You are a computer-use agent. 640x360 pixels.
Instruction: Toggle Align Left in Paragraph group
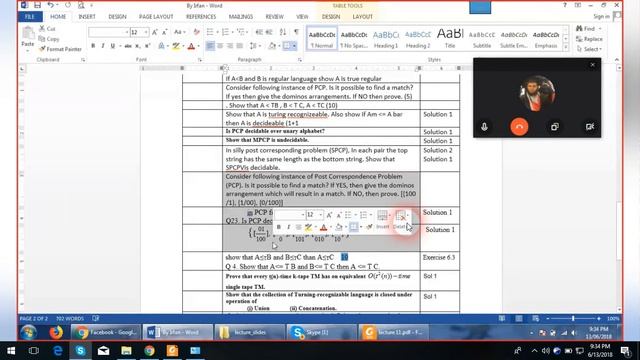(210, 46)
